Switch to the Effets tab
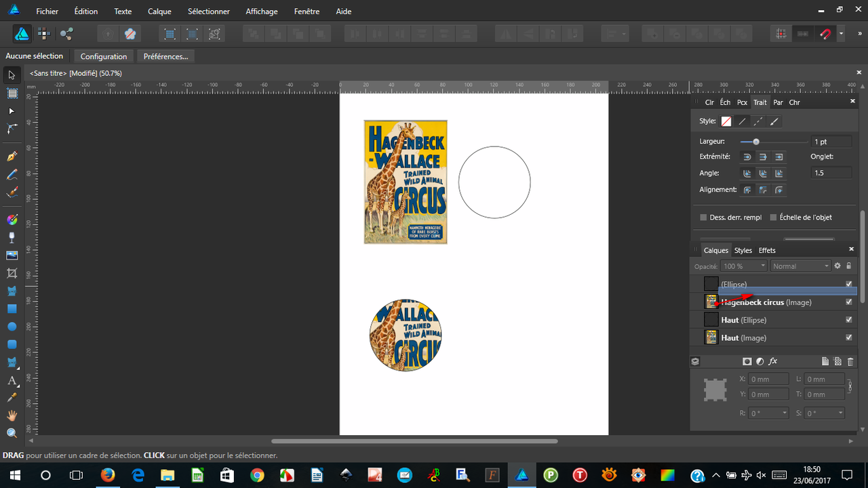The width and height of the screenshot is (868, 488). (x=767, y=250)
